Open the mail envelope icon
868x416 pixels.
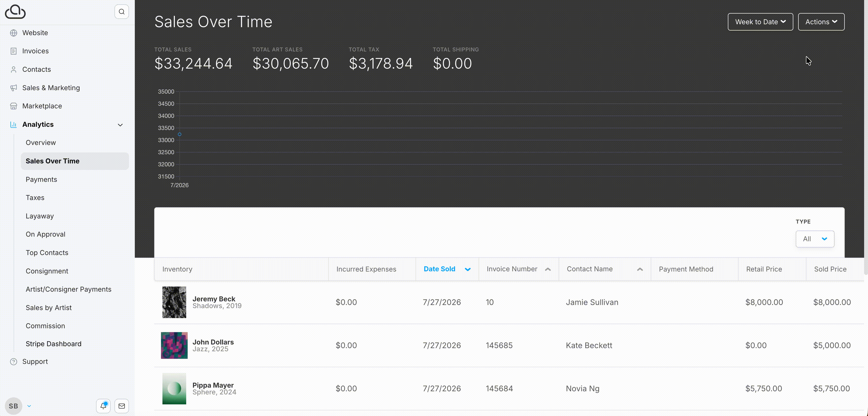point(122,406)
